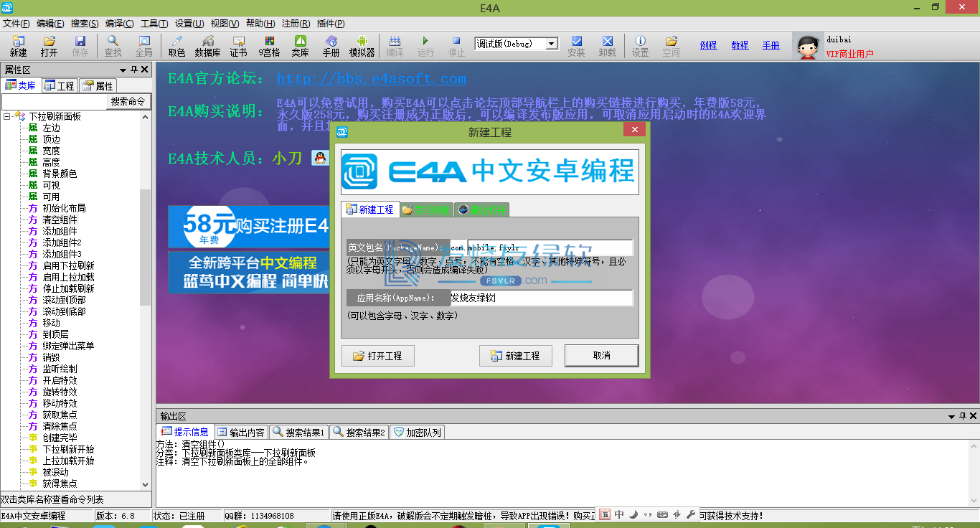
Task: Click the 应用名称 AppName input field
Action: (542, 298)
